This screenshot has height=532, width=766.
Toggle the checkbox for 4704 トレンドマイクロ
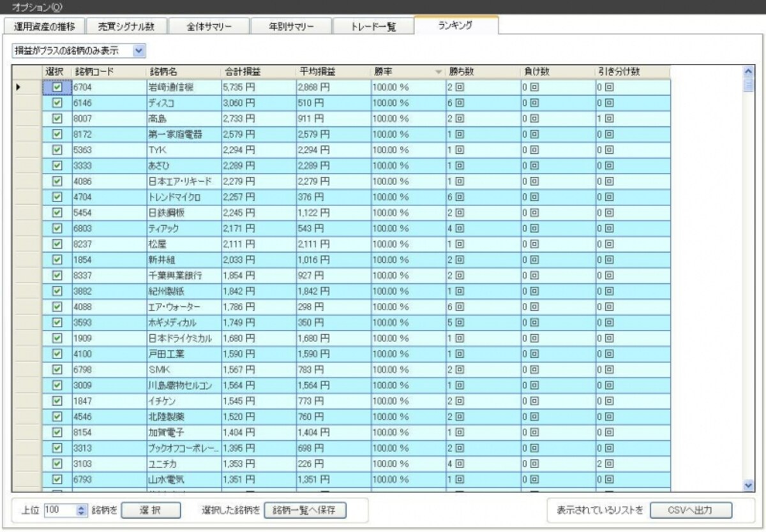[57, 196]
